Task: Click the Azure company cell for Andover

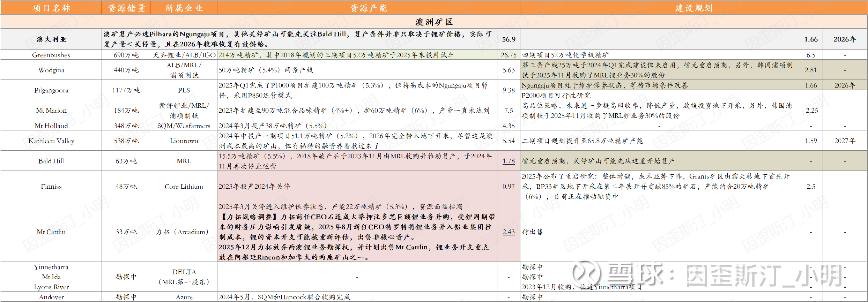Action: tap(184, 297)
